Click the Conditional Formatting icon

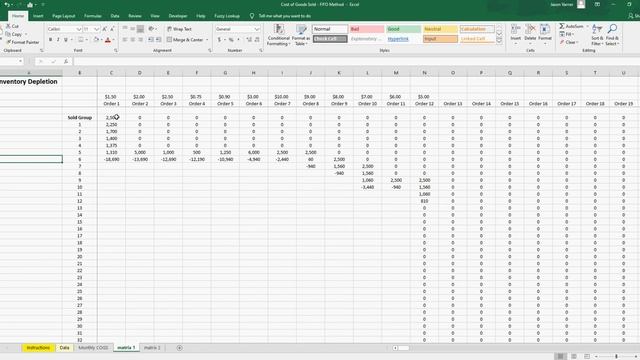279,29
